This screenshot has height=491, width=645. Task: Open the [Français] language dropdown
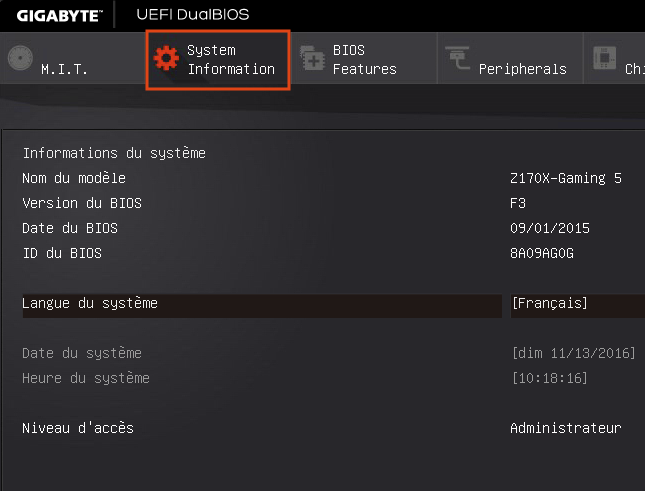tap(578, 306)
